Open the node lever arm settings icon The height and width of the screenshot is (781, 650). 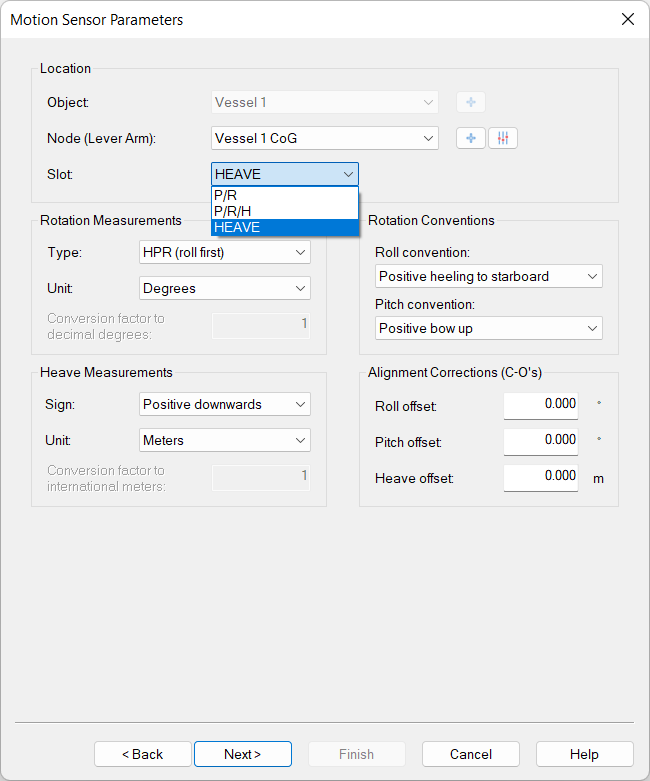click(503, 138)
